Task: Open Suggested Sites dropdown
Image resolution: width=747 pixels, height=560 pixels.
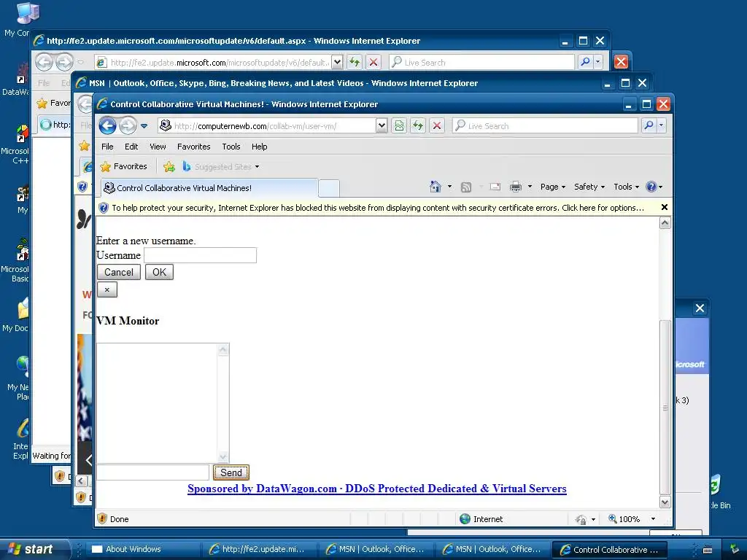Action: click(221, 167)
